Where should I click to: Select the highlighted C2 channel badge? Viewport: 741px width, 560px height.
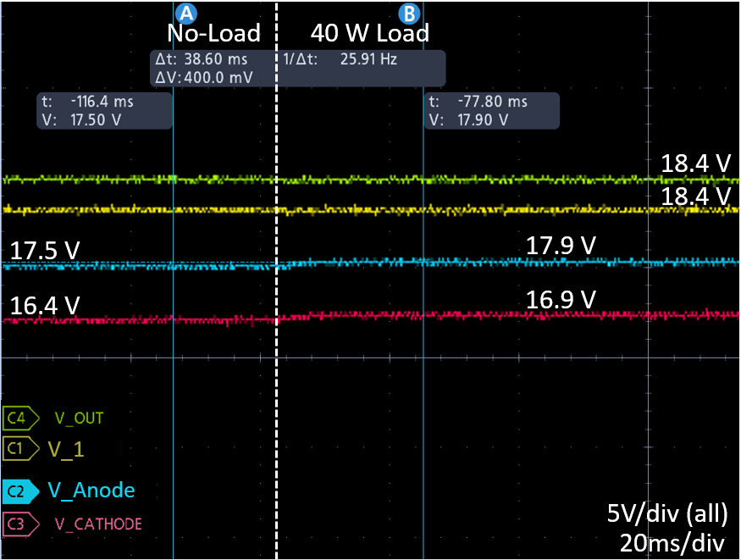pos(20,491)
